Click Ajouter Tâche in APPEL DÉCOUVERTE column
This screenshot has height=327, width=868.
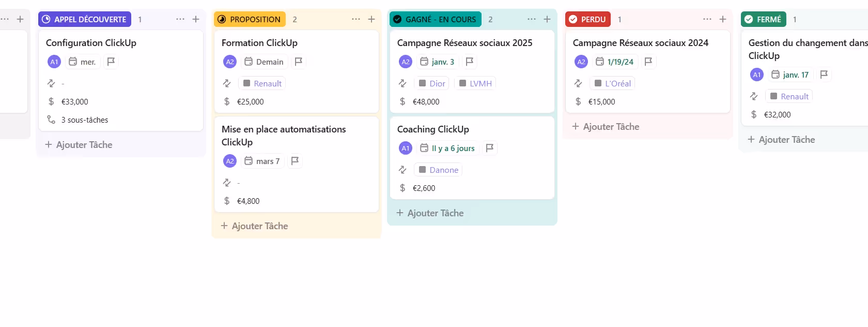(79, 145)
